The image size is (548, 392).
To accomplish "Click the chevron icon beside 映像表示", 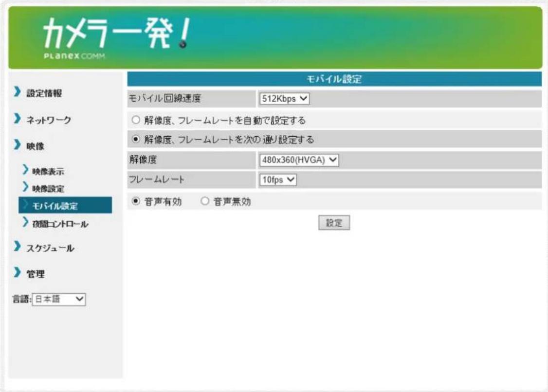I will click(25, 169).
